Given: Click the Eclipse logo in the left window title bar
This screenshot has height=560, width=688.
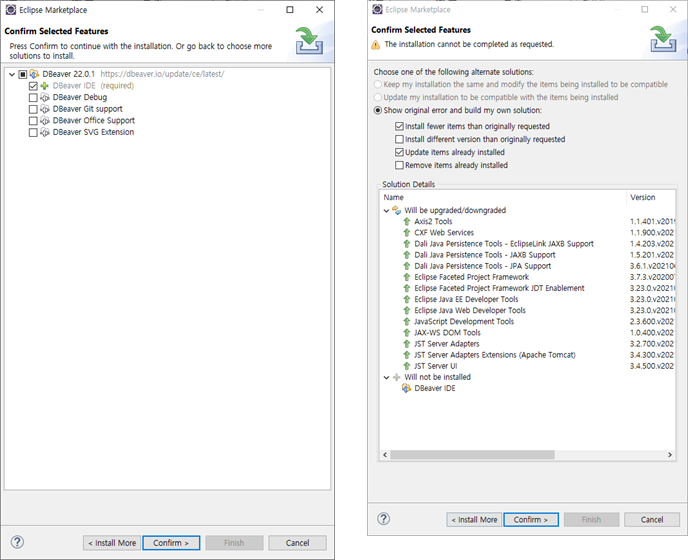Looking at the screenshot, I should click(x=11, y=10).
